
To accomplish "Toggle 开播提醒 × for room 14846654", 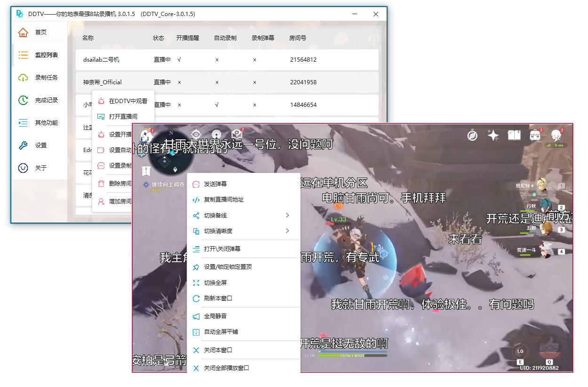I will coord(179,105).
